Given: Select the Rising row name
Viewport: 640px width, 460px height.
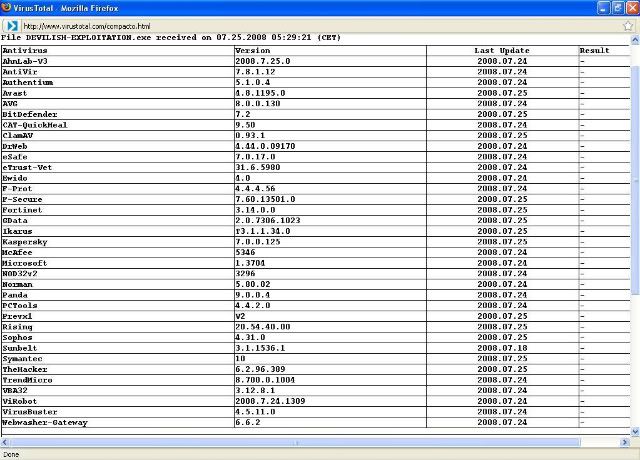Looking at the screenshot, I should click(17, 327).
